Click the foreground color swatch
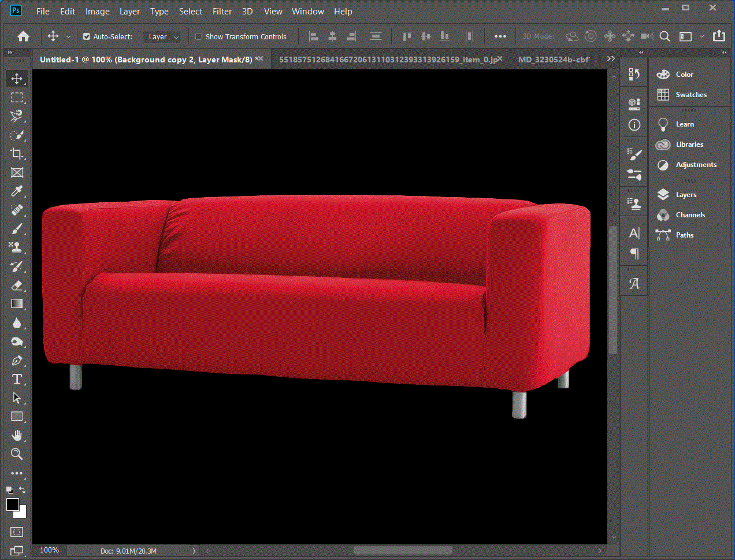The width and height of the screenshot is (735, 560). tap(12, 505)
